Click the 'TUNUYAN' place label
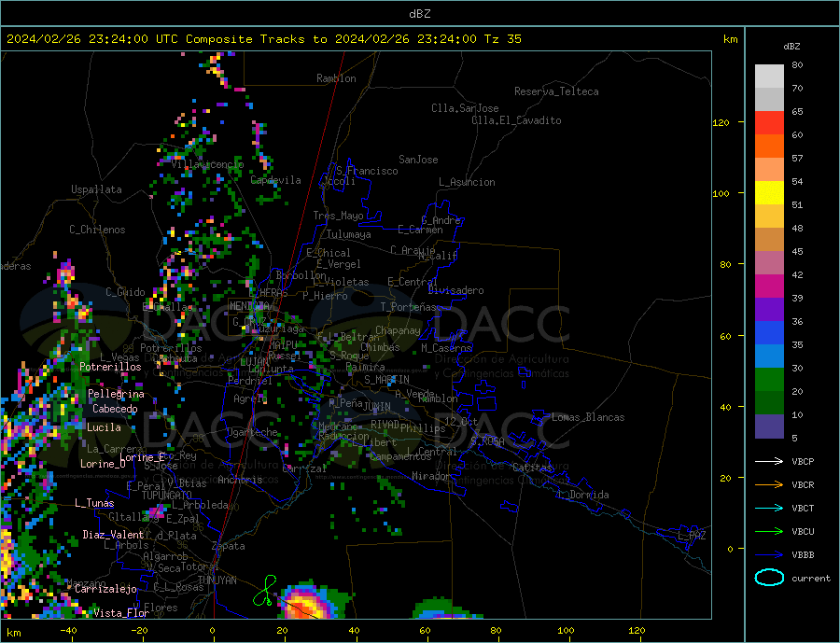 coord(217,580)
